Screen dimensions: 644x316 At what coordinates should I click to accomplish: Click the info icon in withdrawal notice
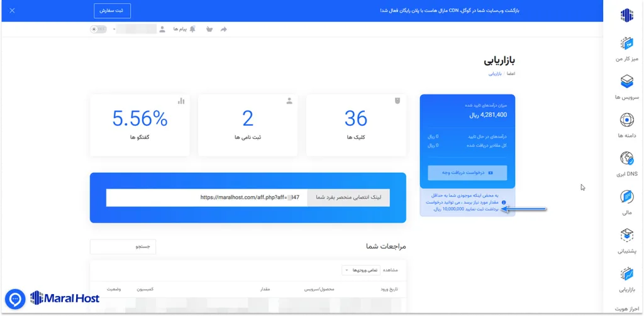click(504, 203)
